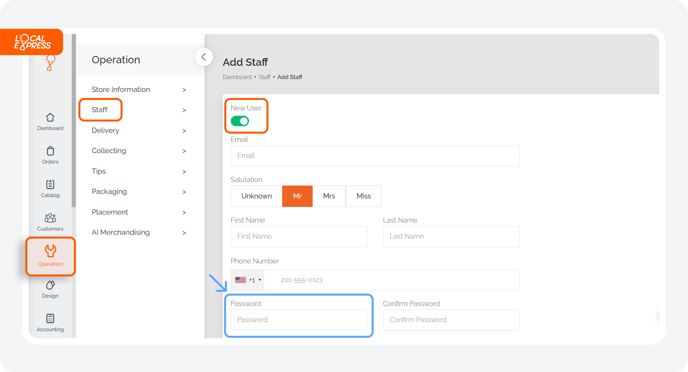Image resolution: width=688 pixels, height=372 pixels.
Task: Open Orders bag icon in sidebar
Action: tap(50, 151)
